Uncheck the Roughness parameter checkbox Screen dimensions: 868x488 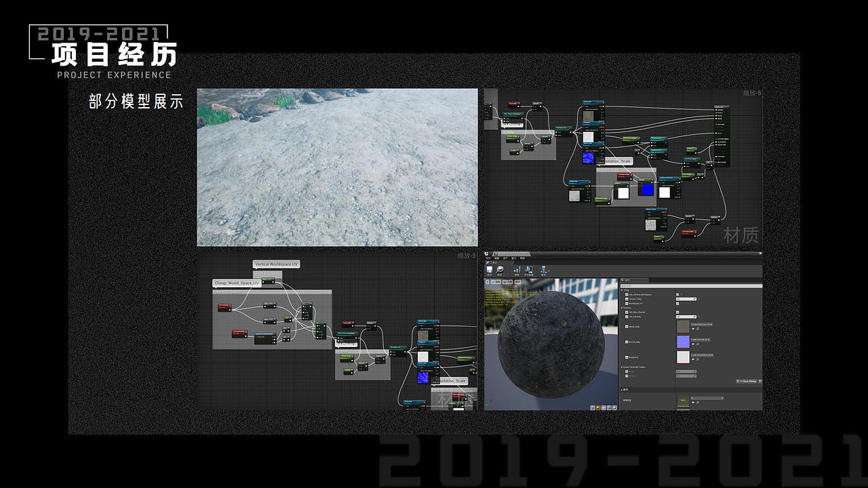tap(626, 357)
